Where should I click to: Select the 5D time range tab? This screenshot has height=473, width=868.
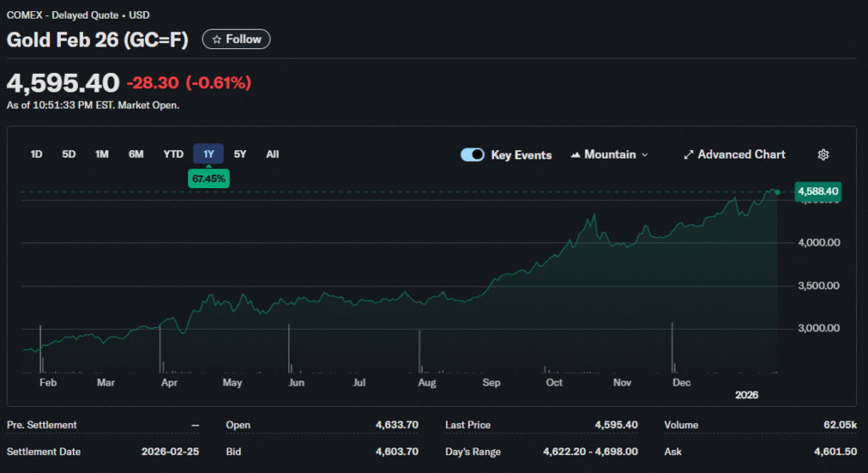click(69, 154)
